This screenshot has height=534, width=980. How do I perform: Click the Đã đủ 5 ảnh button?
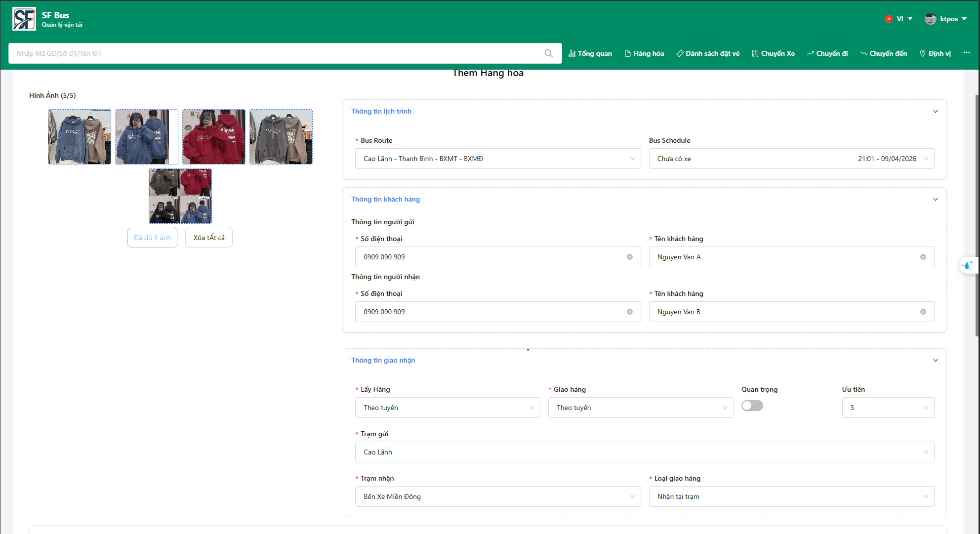click(x=152, y=238)
